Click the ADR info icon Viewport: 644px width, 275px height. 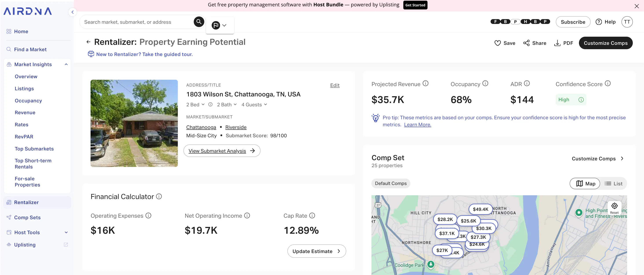[x=527, y=83]
